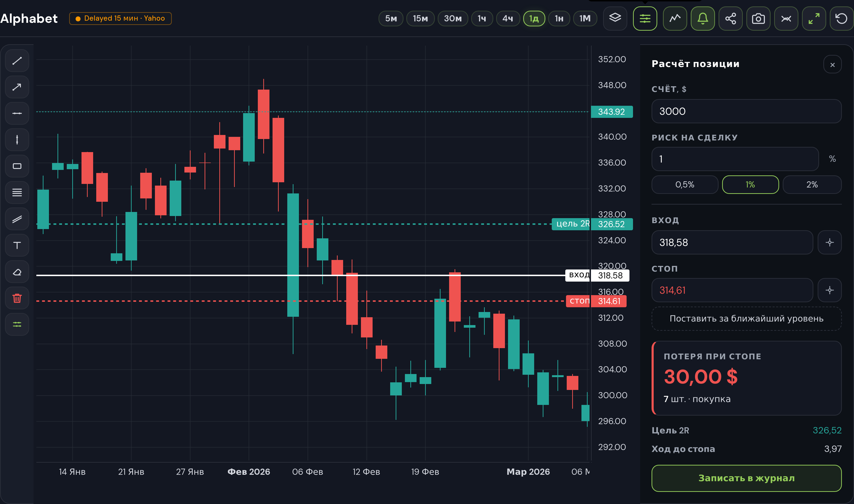Activate the eraser tool

pyautogui.click(x=17, y=272)
